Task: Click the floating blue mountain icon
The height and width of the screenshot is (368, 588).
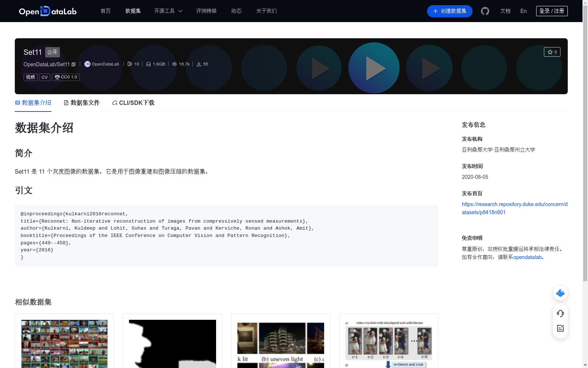Action: (560, 293)
